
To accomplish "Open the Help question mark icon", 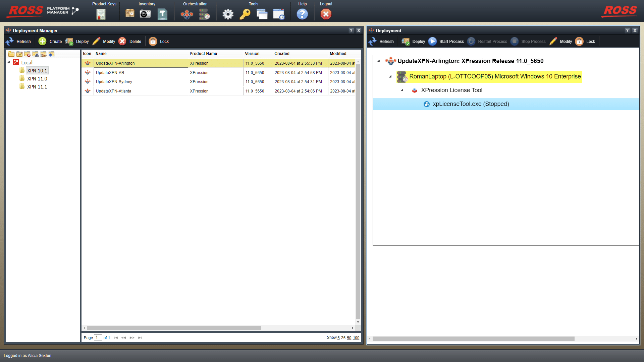I will [x=302, y=14].
